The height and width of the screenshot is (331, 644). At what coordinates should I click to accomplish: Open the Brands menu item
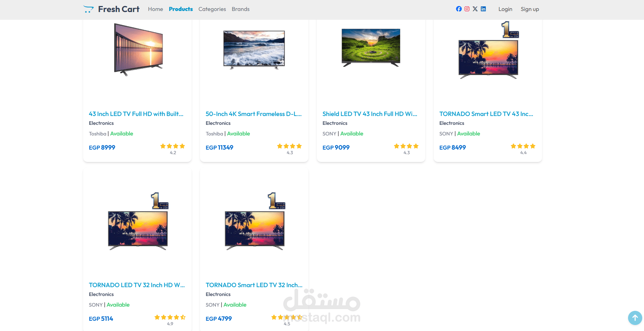(241, 9)
